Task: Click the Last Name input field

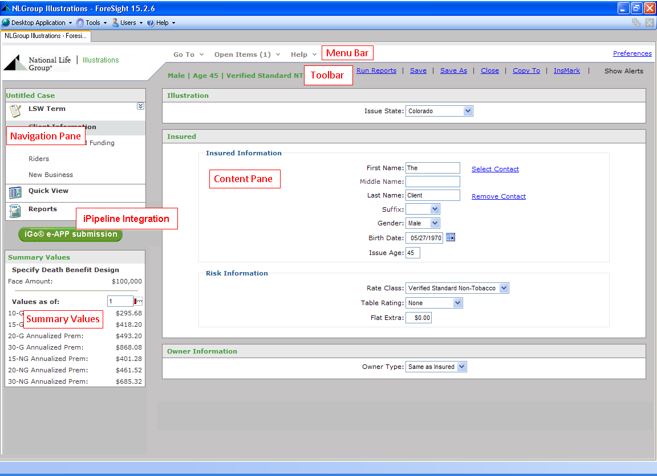Action: pyautogui.click(x=432, y=195)
